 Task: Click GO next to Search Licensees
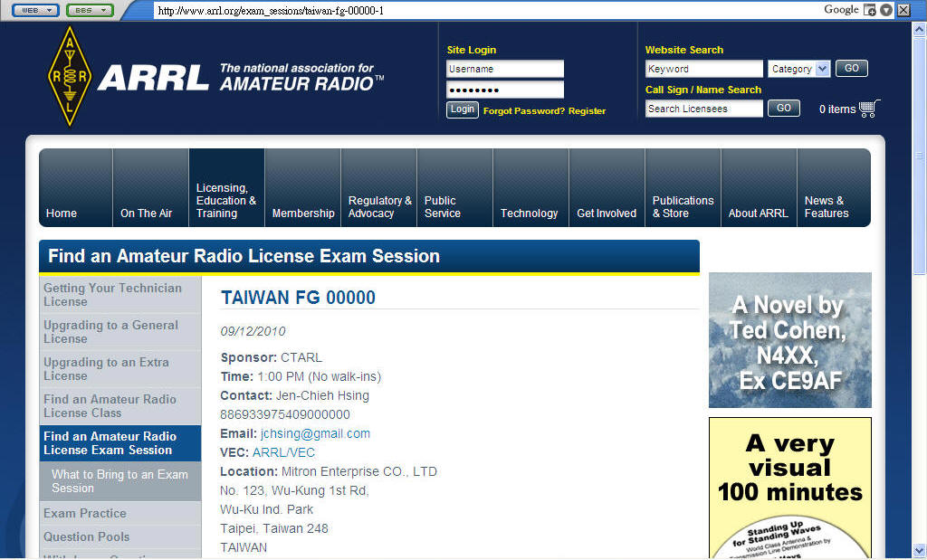(784, 108)
